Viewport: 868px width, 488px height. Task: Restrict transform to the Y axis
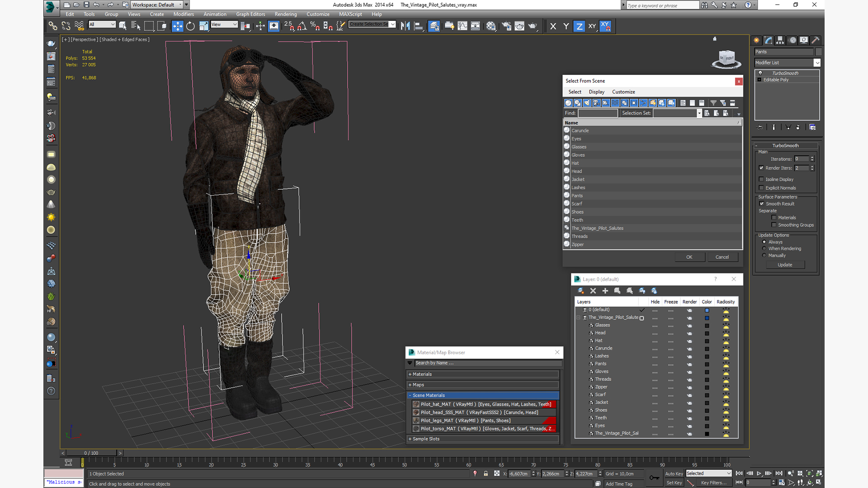click(x=566, y=26)
